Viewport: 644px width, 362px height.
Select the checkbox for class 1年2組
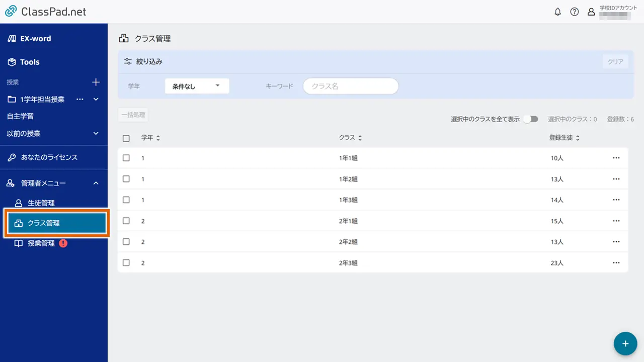point(126,179)
